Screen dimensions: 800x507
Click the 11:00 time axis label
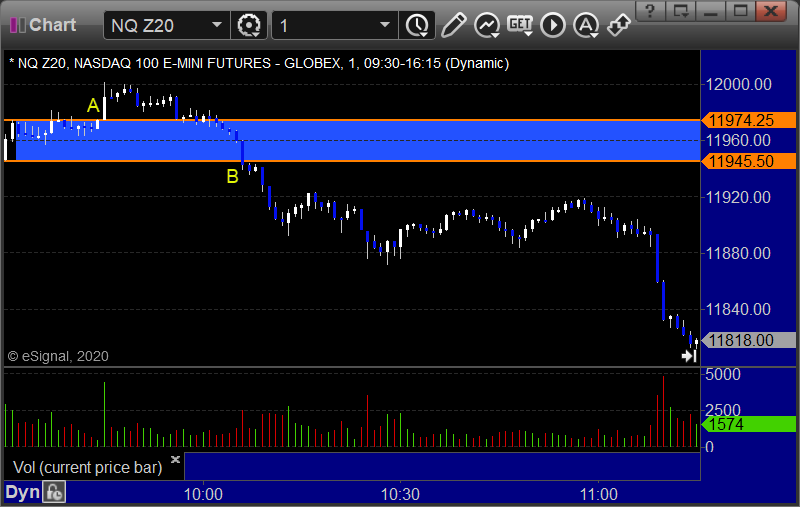coord(598,494)
